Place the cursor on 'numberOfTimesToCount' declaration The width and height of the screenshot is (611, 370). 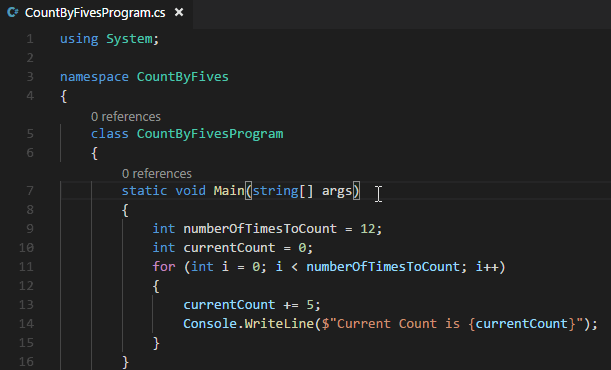(260, 229)
